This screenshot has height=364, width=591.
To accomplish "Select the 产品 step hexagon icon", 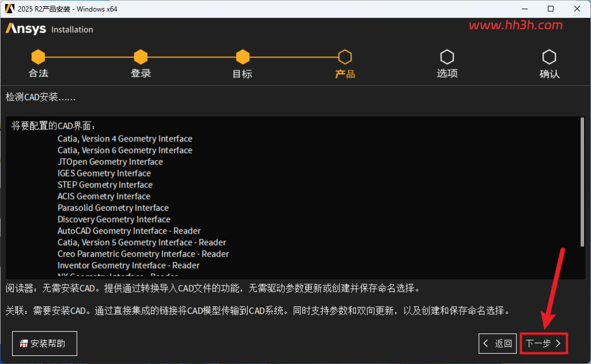I will click(x=345, y=57).
